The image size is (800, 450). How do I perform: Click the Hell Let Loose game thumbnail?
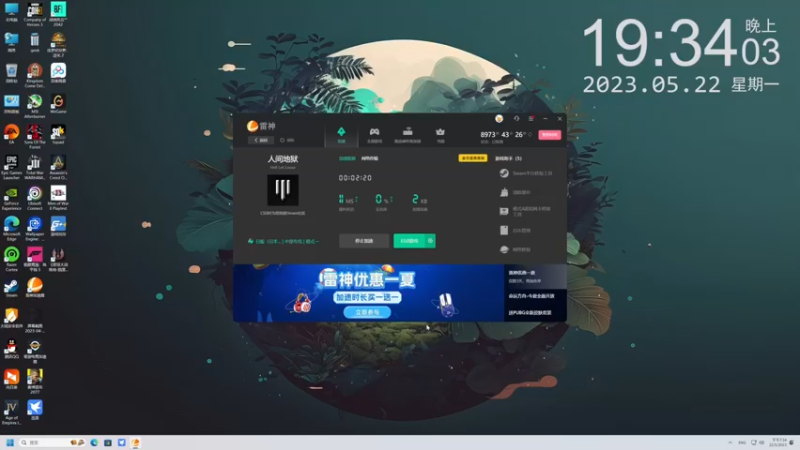(283, 190)
